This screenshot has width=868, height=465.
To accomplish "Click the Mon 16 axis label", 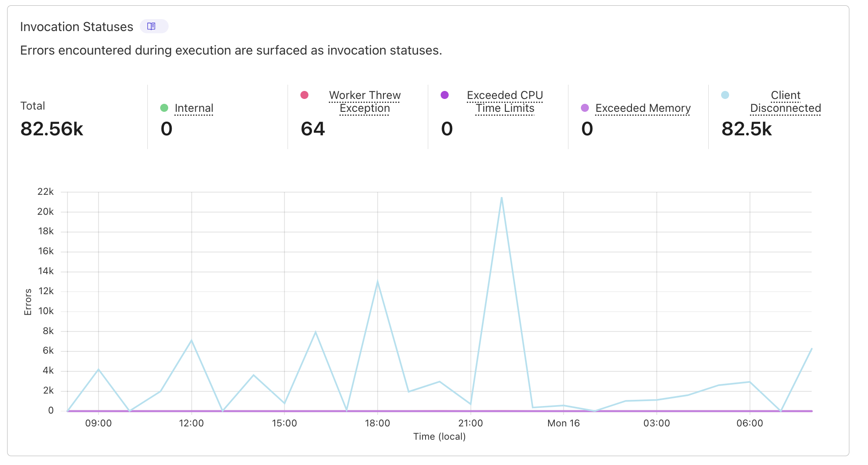I will (564, 423).
